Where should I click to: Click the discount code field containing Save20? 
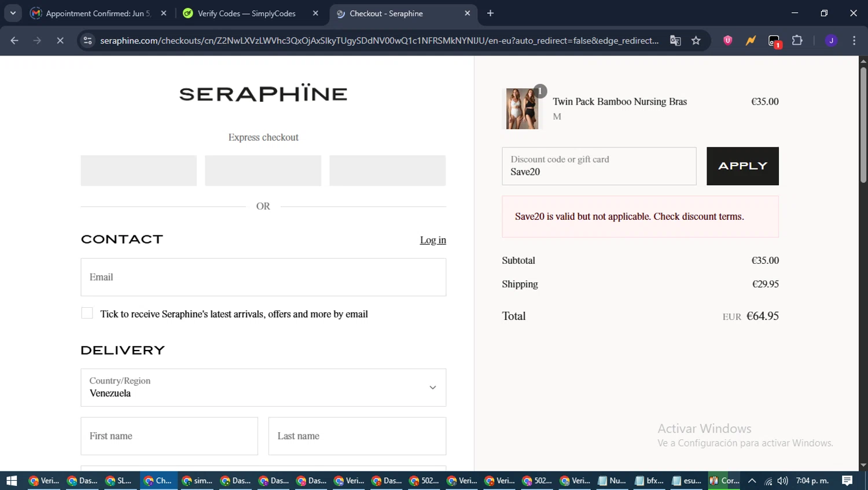click(599, 166)
